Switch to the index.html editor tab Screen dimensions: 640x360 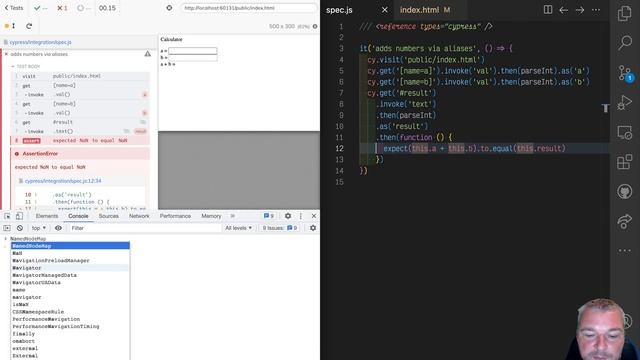click(420, 10)
